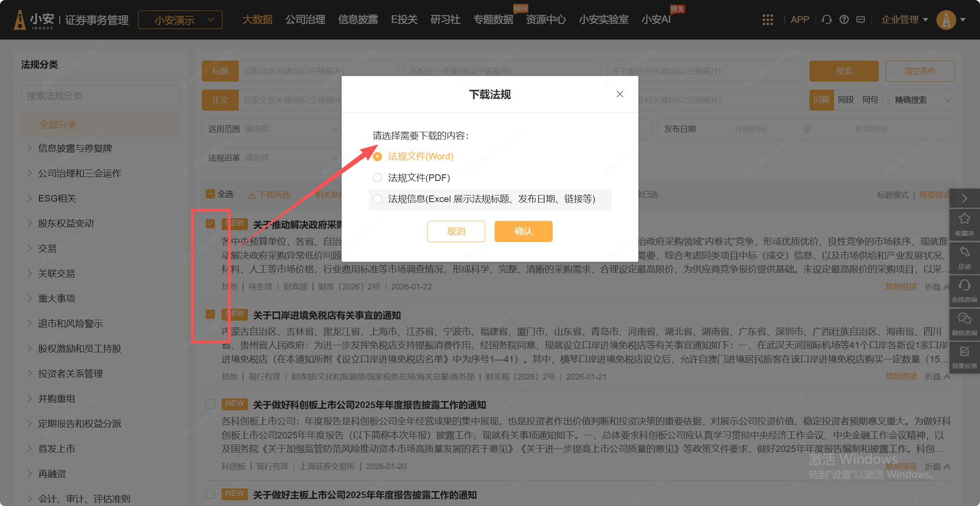
Task: Click 我要反馈 feedback icon
Action: coord(964,351)
